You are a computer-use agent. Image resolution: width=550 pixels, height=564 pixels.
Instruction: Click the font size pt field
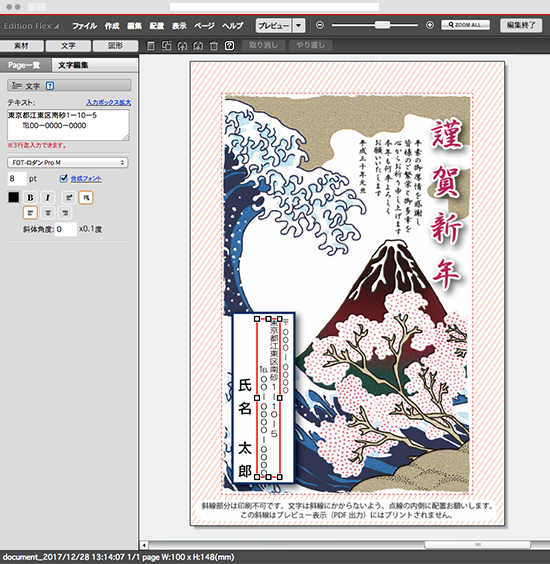tap(17, 178)
